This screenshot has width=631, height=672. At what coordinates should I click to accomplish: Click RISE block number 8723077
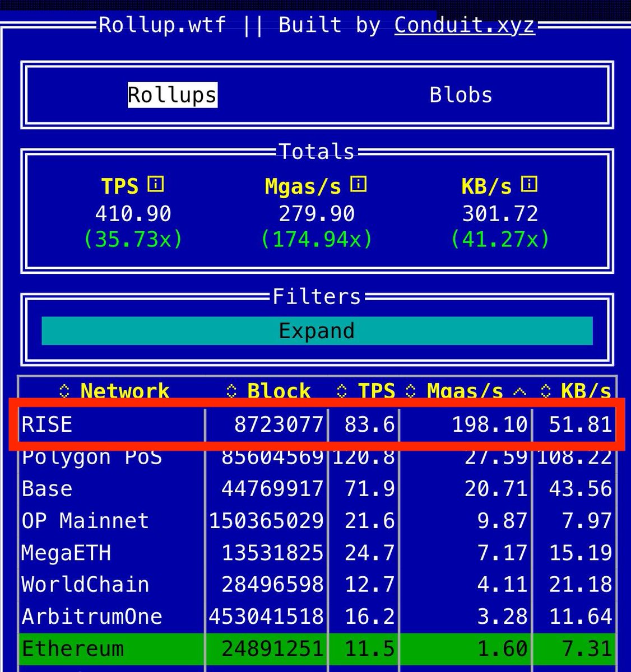pos(279,424)
